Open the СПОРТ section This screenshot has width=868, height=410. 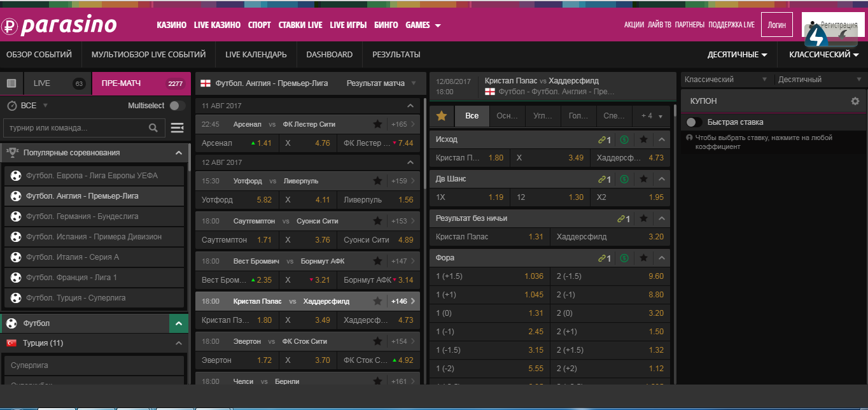(260, 25)
